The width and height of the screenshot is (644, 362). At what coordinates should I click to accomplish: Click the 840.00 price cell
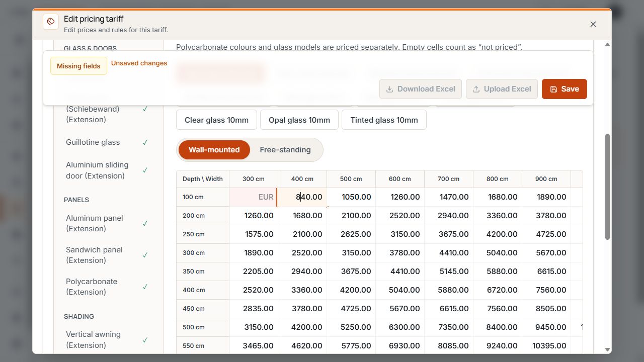tap(302, 197)
